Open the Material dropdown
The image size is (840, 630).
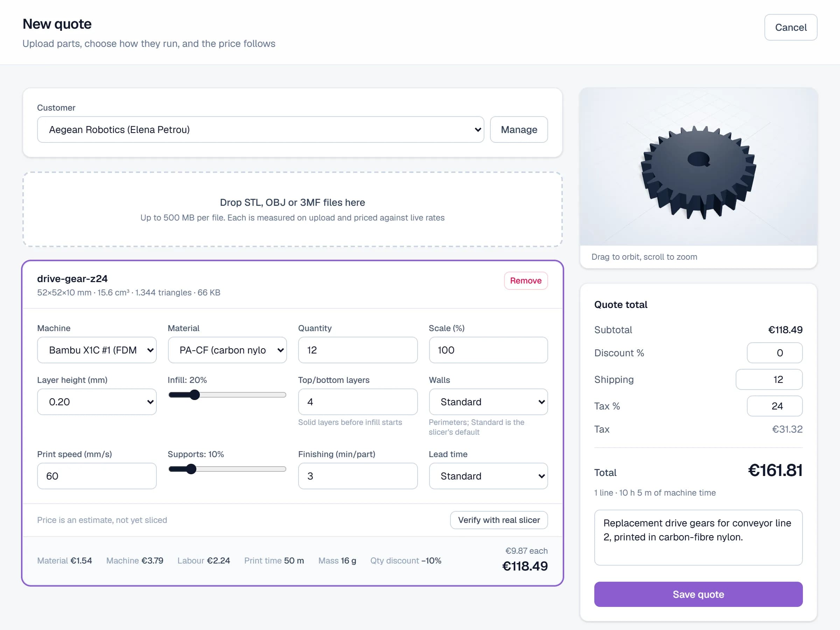click(x=227, y=350)
